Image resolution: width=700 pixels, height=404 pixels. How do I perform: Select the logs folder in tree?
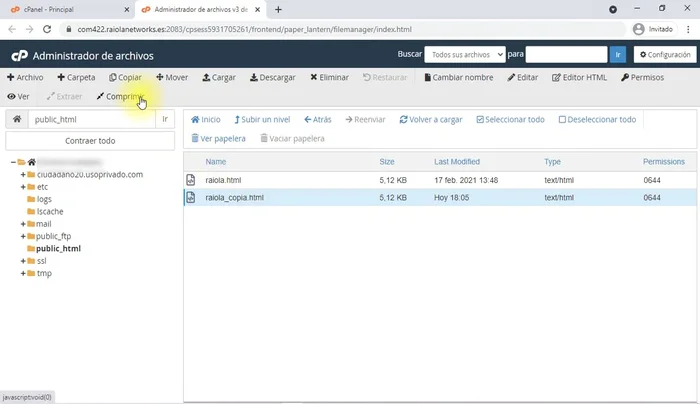tap(44, 199)
